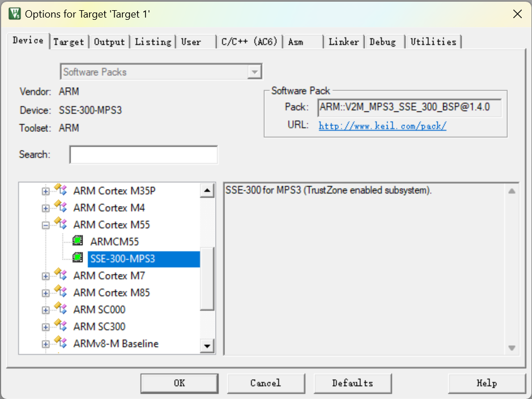Click description pane scroll up arrow
532x399 pixels.
512,191
